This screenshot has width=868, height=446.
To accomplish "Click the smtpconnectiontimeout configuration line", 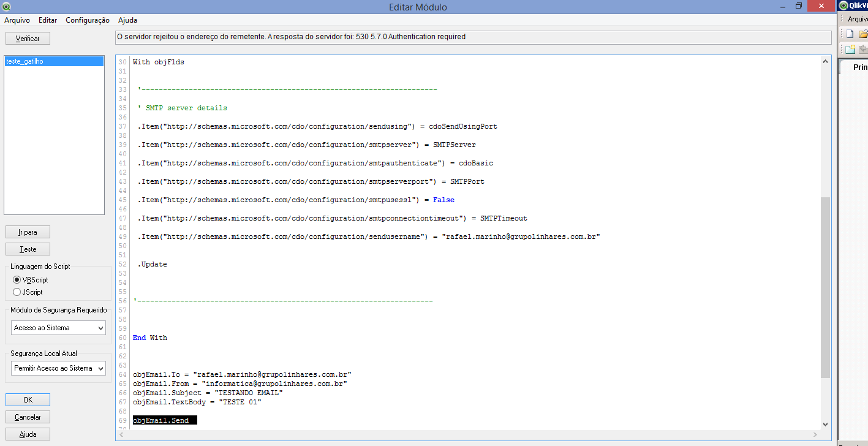I will point(332,218).
